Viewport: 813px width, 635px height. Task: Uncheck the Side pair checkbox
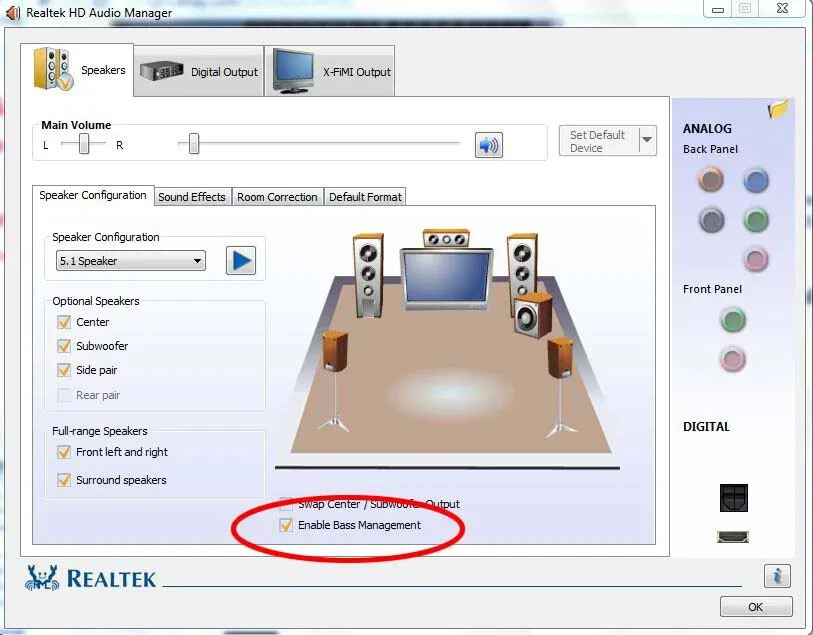(64, 370)
